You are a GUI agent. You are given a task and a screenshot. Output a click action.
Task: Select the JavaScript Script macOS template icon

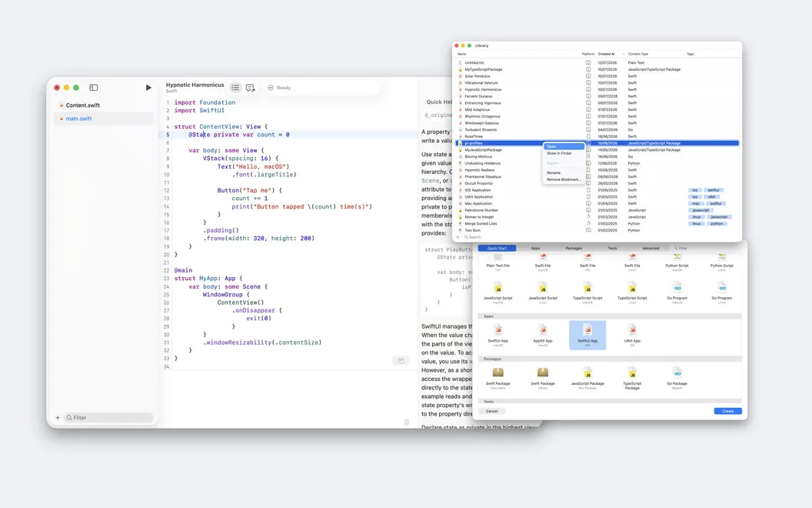tap(498, 288)
